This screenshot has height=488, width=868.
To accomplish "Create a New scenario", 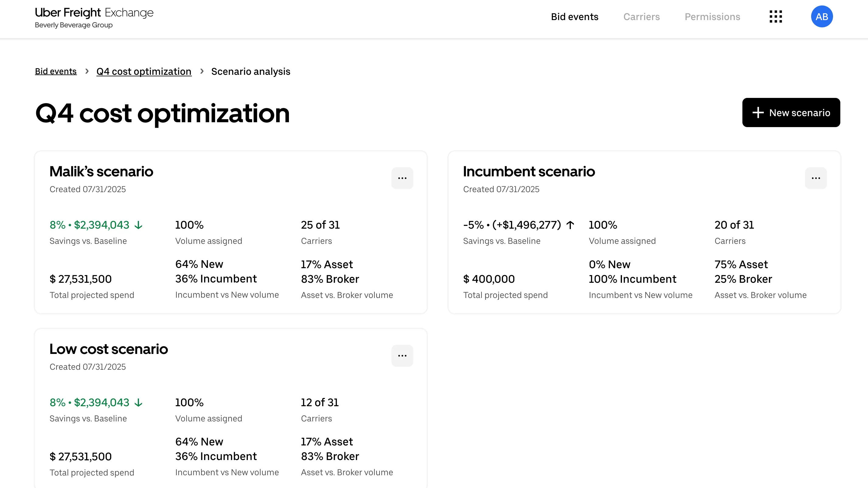I will pos(791,112).
